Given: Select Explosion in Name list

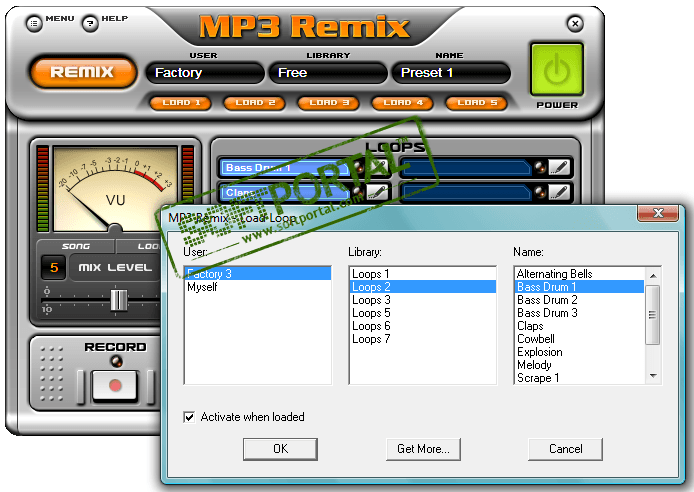Looking at the screenshot, I should 579,352.
